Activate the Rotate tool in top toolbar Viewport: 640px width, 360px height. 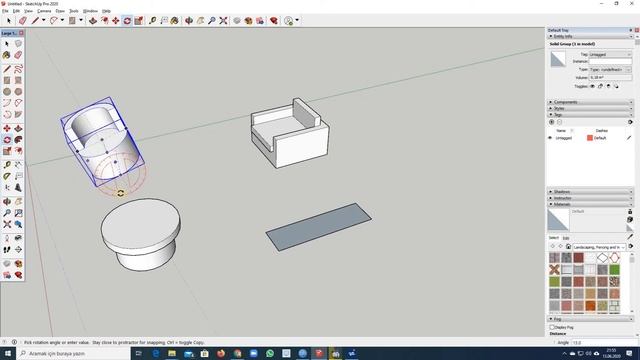click(x=127, y=20)
